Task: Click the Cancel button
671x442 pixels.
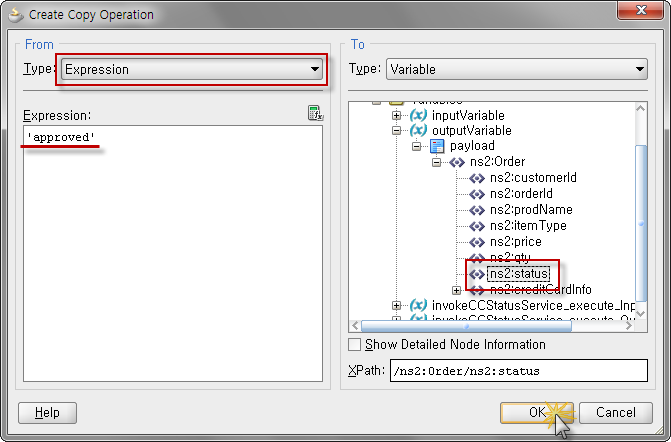Action: point(616,412)
